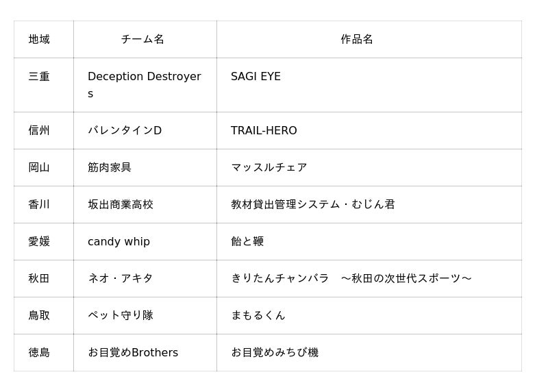Select the 三重 region cell
Image resolution: width=548 pixels, height=392 pixels.
pos(39,77)
